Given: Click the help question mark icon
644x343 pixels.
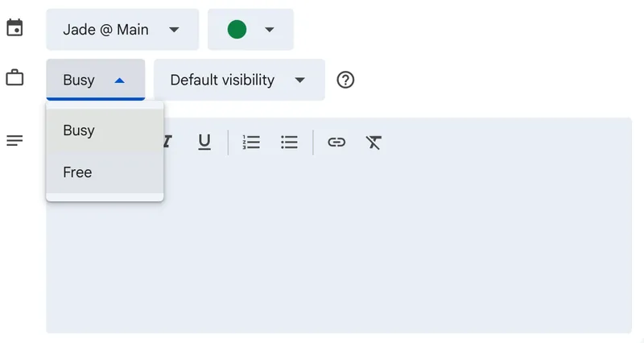Looking at the screenshot, I should point(346,80).
